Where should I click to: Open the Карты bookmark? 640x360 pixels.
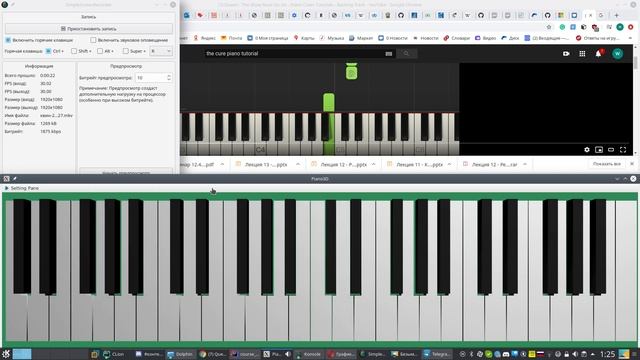(x=304, y=38)
